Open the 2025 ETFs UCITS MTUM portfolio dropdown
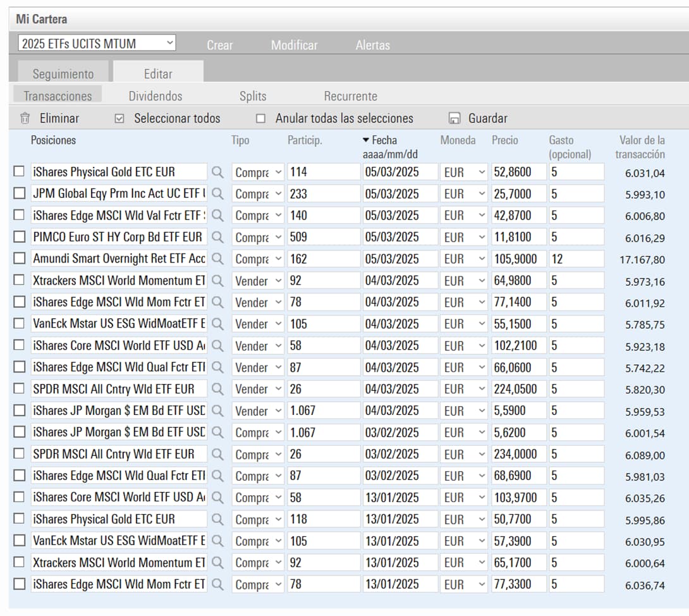689x616 pixels. (97, 43)
